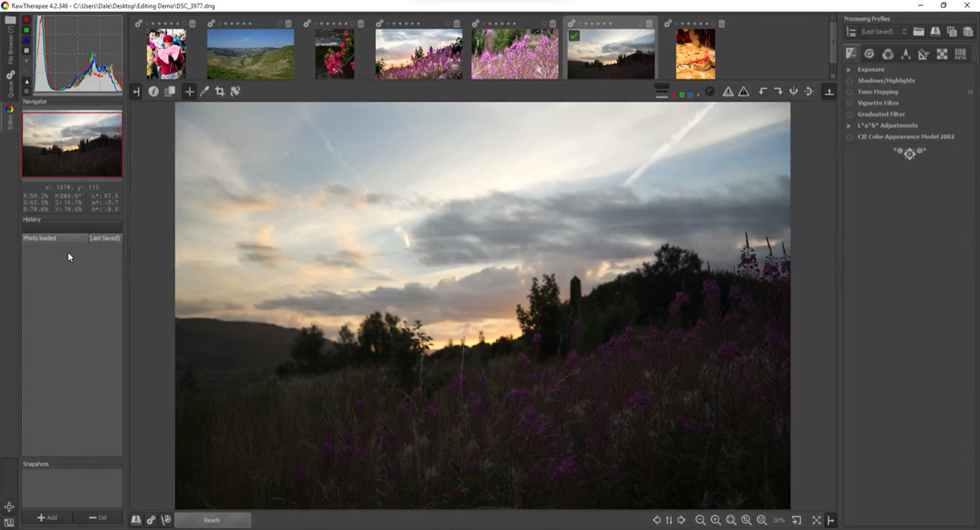Image resolution: width=980 pixels, height=530 pixels.
Task: Switch to the Raw tools tab
Action: pos(942,54)
